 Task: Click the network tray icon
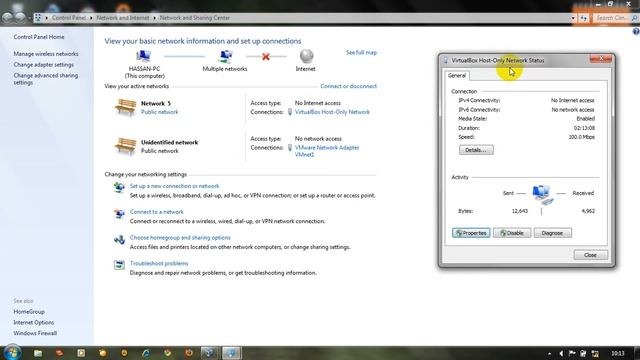(x=595, y=353)
